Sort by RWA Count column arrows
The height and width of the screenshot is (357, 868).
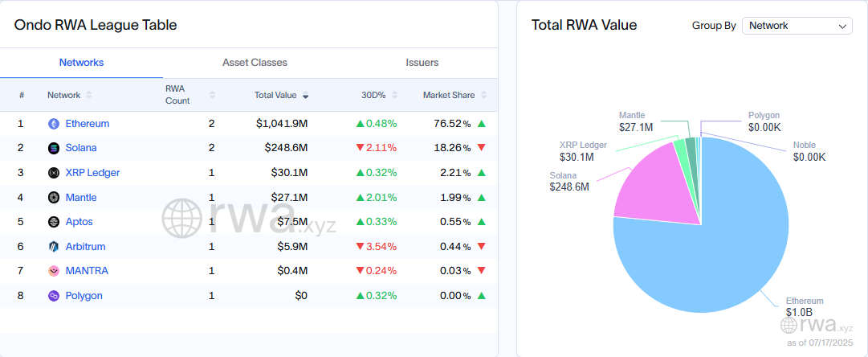point(212,96)
